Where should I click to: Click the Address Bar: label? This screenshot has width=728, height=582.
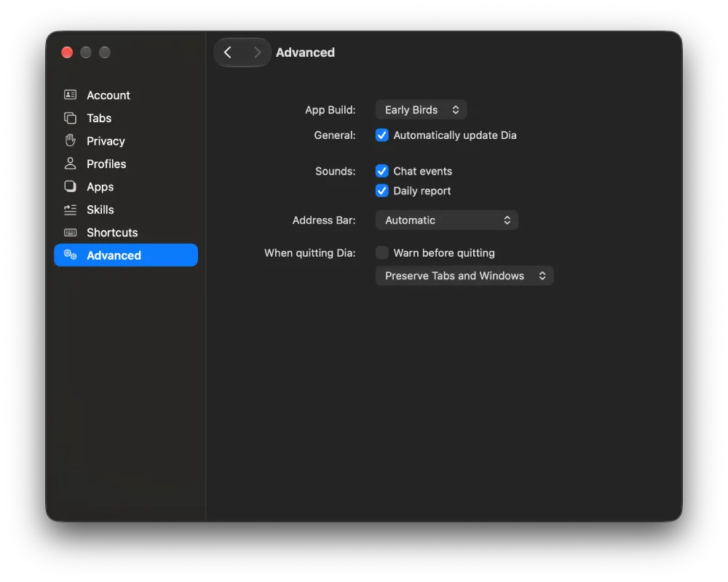click(324, 220)
